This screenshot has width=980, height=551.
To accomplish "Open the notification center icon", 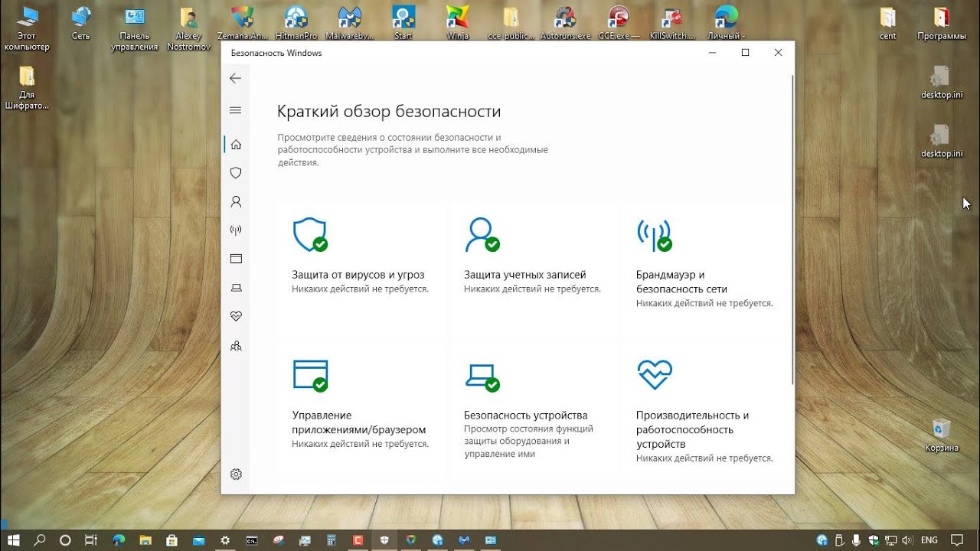I will point(955,540).
